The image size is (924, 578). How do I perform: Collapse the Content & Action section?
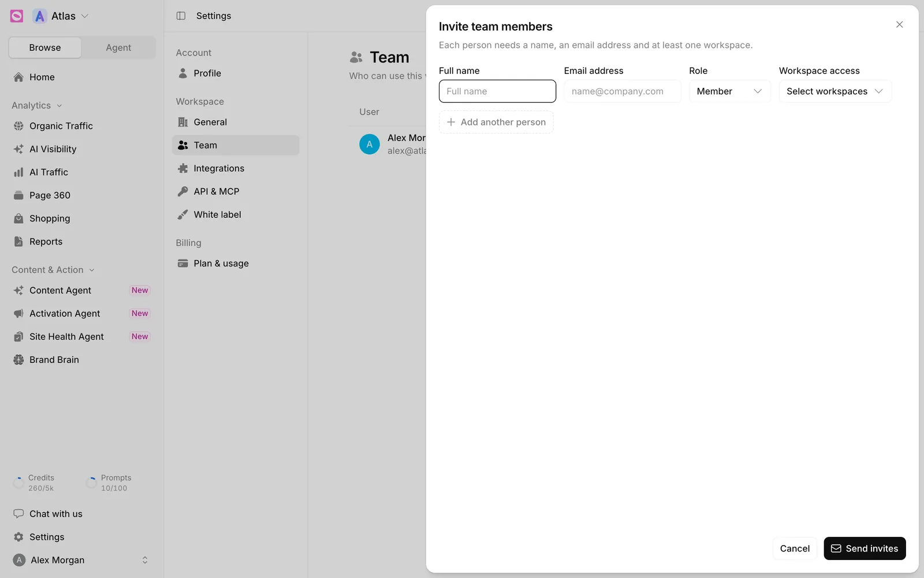[x=53, y=270]
